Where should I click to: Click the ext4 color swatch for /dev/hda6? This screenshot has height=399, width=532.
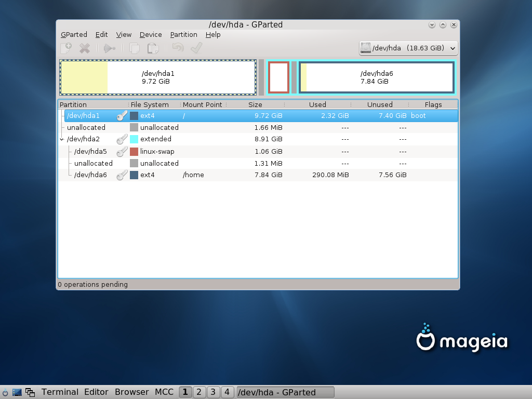click(134, 175)
